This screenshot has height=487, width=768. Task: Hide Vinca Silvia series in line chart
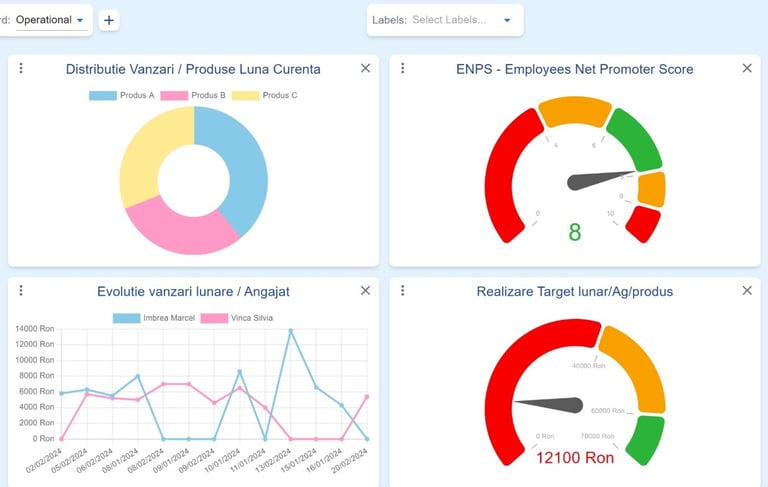237,318
